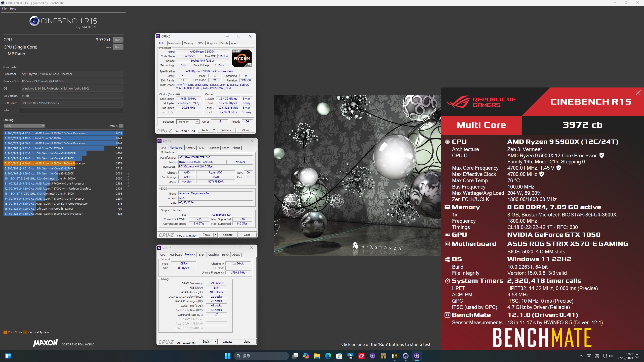The height and width of the screenshot is (362, 644).
Task: Click the Info field in Your System
Action: pos(72,110)
